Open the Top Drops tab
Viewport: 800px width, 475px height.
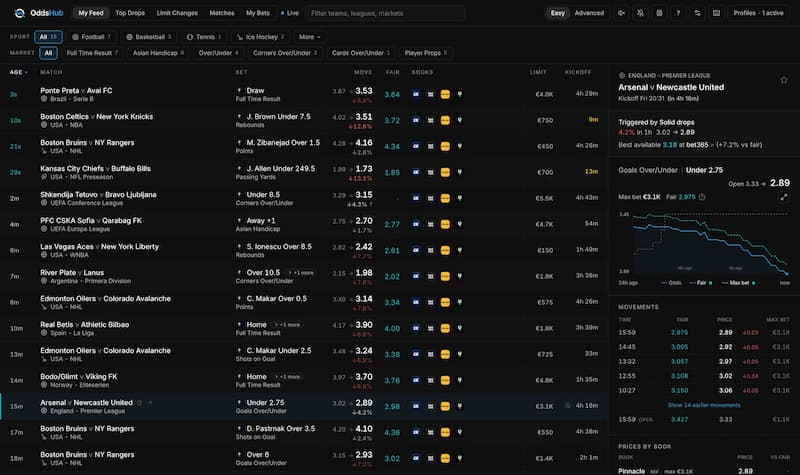tap(130, 13)
